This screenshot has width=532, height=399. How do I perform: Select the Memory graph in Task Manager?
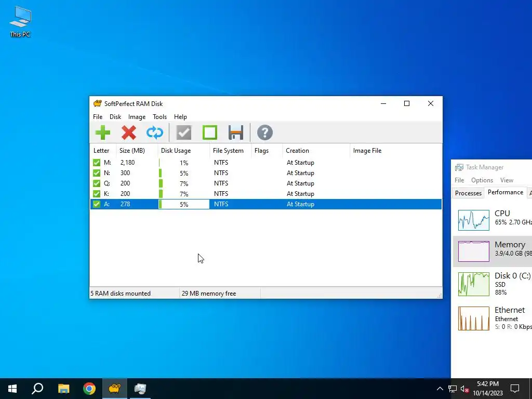[x=474, y=251]
